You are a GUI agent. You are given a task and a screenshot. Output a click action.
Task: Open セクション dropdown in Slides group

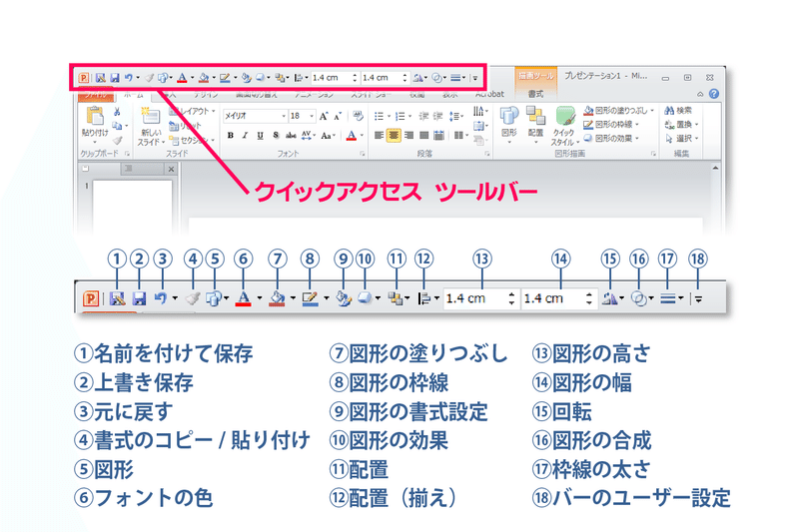coord(192,140)
